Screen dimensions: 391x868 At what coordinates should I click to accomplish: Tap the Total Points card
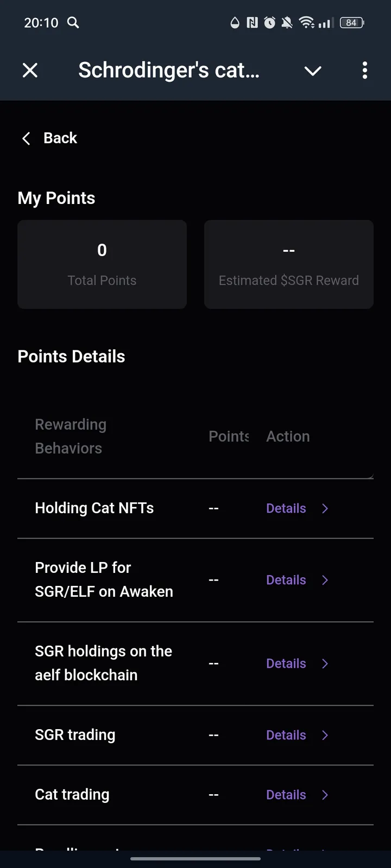(x=102, y=264)
